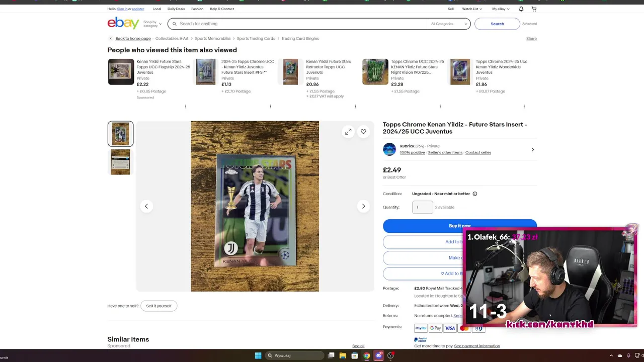The image size is (644, 362).
Task: Click the search magnifier icon in search box
Action: tap(175, 24)
